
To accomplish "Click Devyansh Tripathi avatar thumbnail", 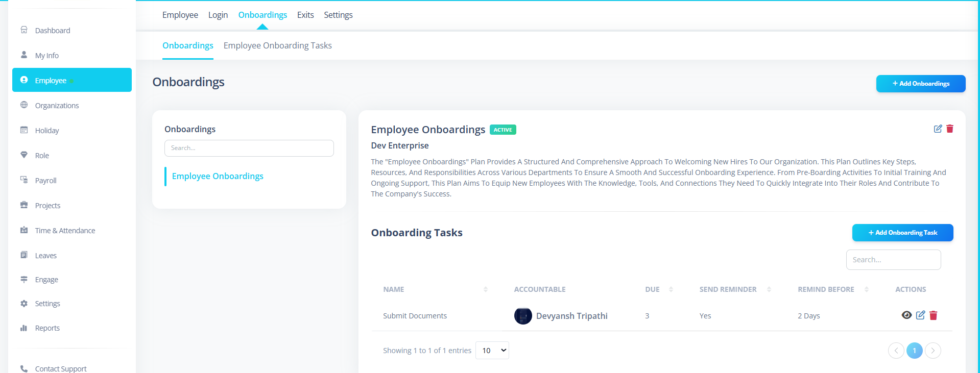I will pos(523,316).
